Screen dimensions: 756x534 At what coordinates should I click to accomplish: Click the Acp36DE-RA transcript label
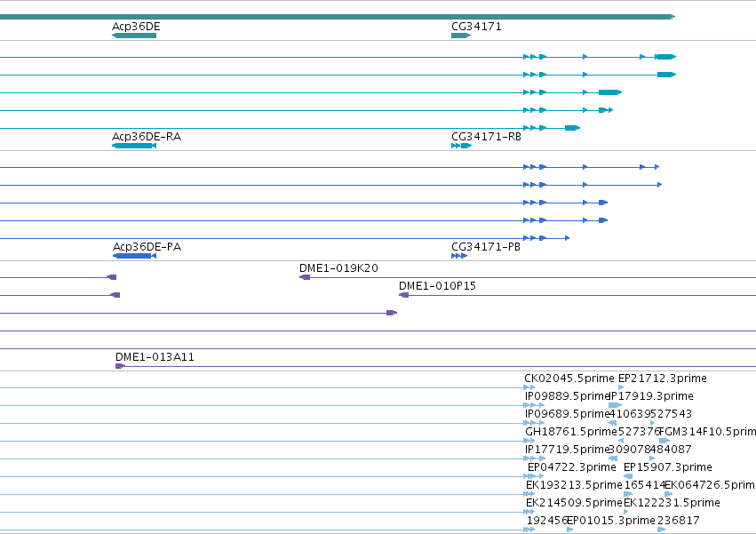click(x=147, y=137)
